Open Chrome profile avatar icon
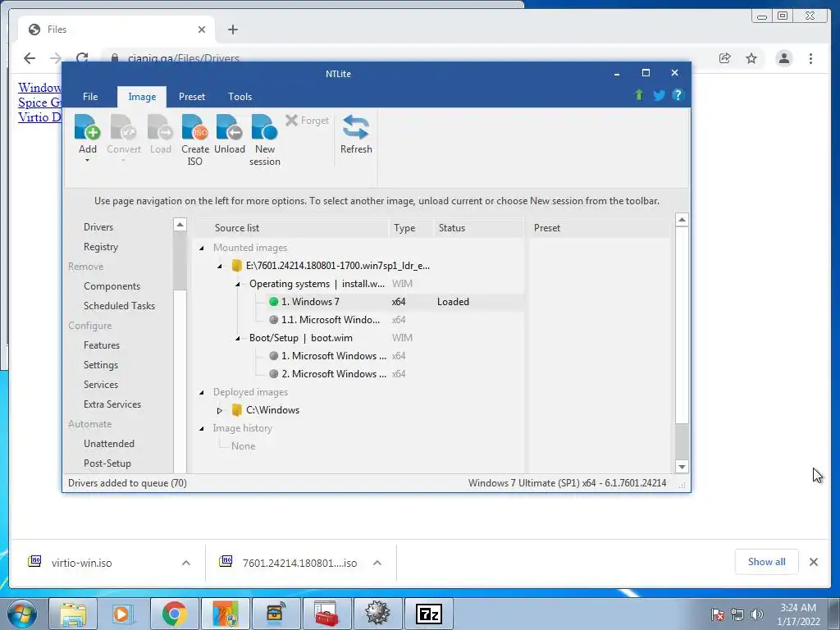The image size is (840, 630). click(x=783, y=58)
